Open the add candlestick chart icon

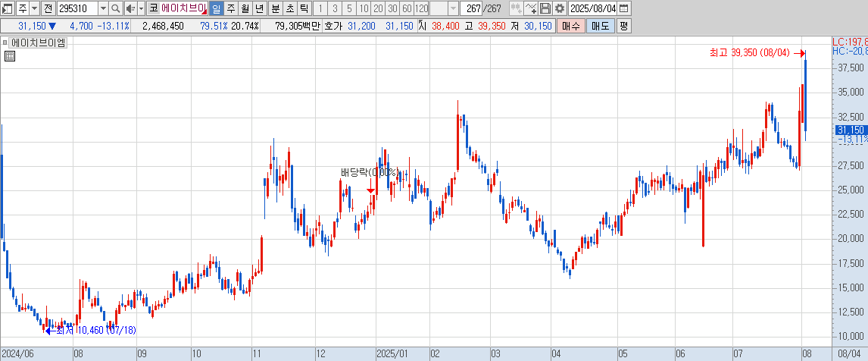coord(516,8)
